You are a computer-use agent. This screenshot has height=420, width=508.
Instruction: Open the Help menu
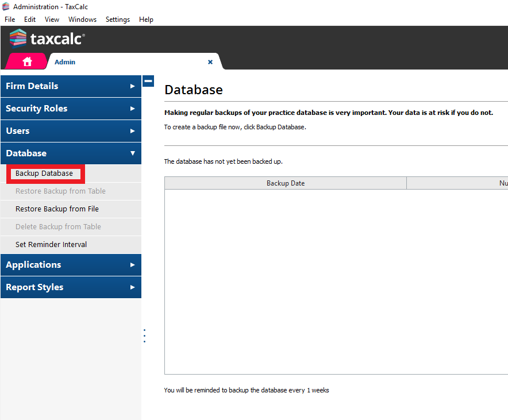(x=146, y=19)
